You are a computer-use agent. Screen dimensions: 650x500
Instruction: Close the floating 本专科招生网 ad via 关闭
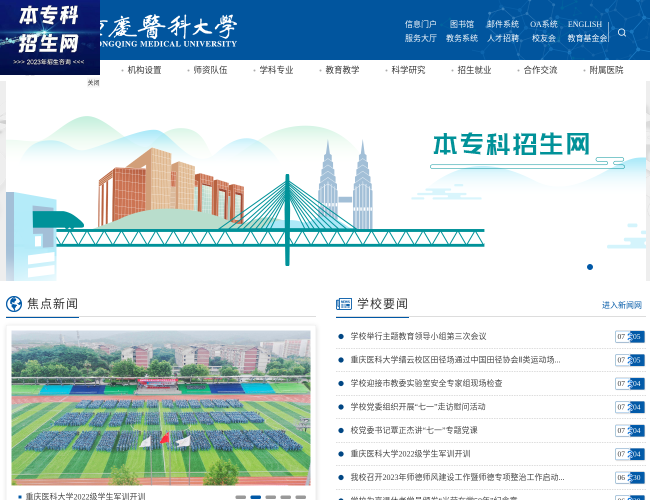pyautogui.click(x=93, y=83)
